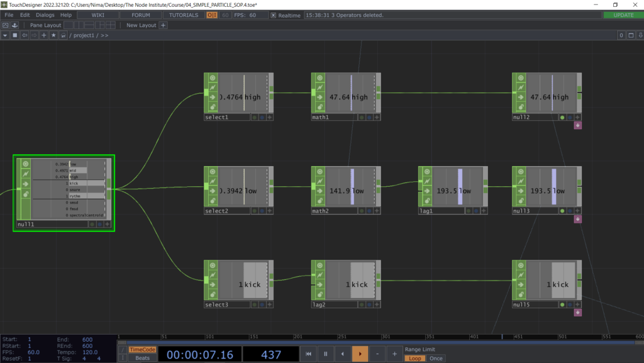Click the lock icon on null1
The image size is (644, 363).
click(25, 194)
